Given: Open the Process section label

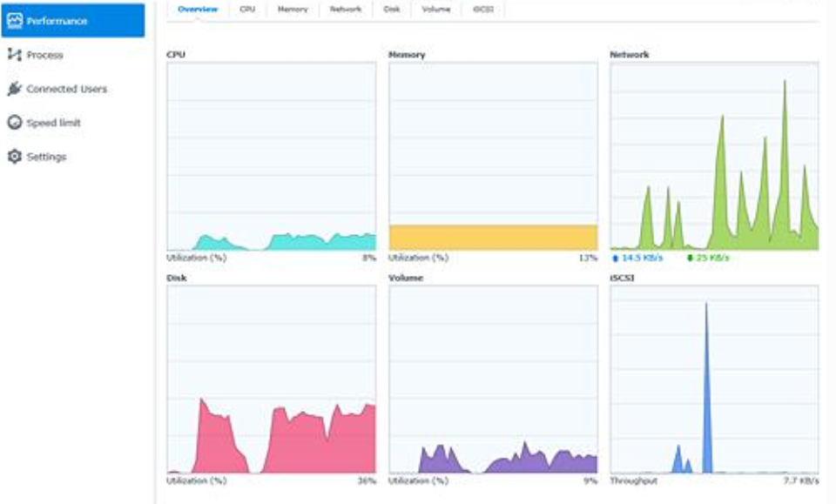Looking at the screenshot, I should click(x=44, y=55).
